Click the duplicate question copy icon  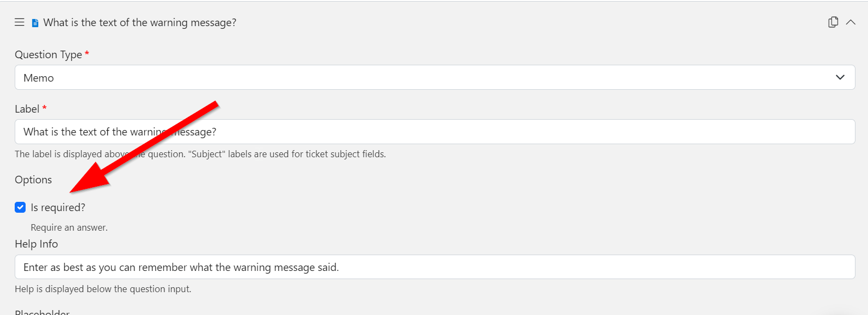tap(833, 22)
